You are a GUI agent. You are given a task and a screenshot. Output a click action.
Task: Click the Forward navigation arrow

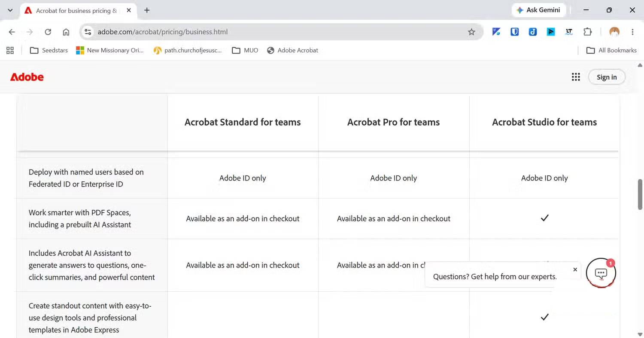30,32
